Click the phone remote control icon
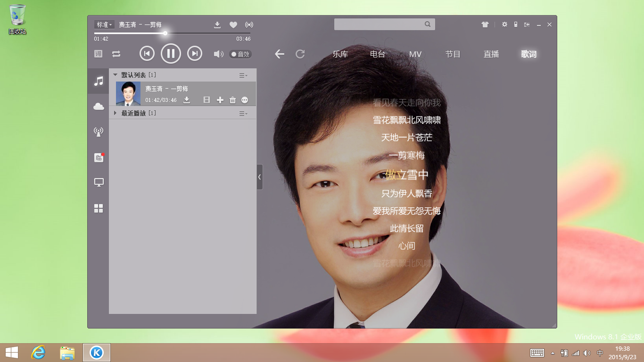 [516, 25]
